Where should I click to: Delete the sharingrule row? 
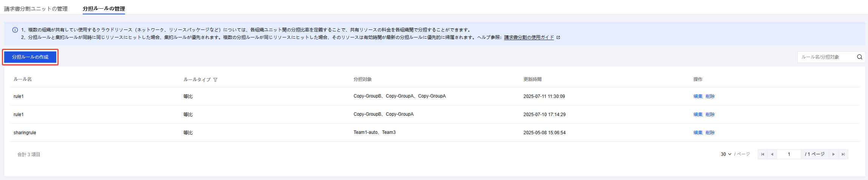pos(710,133)
